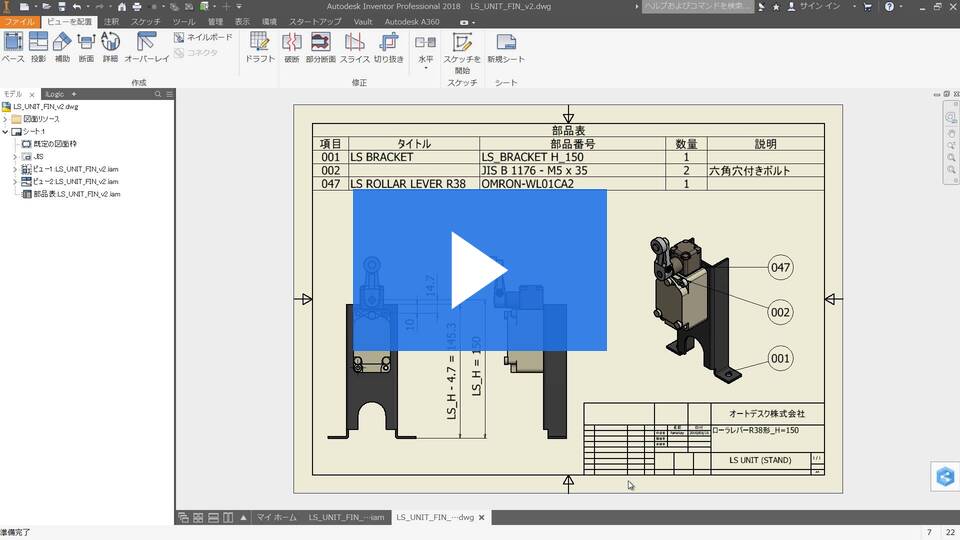Click the LS_BRACKET H_150 parts list cell

(572, 157)
